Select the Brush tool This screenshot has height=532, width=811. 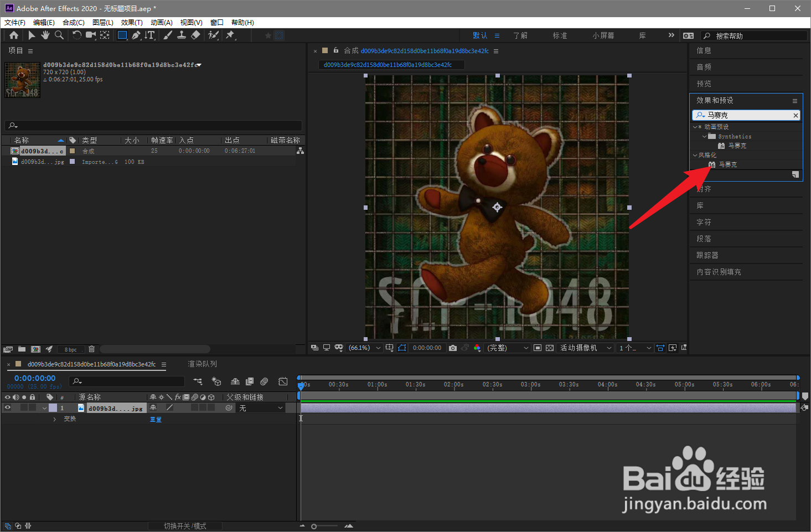[168, 35]
